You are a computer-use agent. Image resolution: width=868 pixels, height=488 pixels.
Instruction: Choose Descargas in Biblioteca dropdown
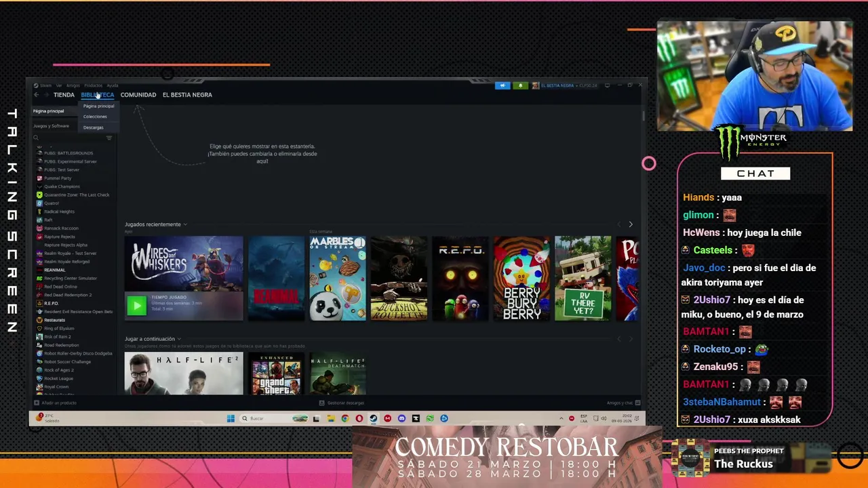click(x=94, y=127)
